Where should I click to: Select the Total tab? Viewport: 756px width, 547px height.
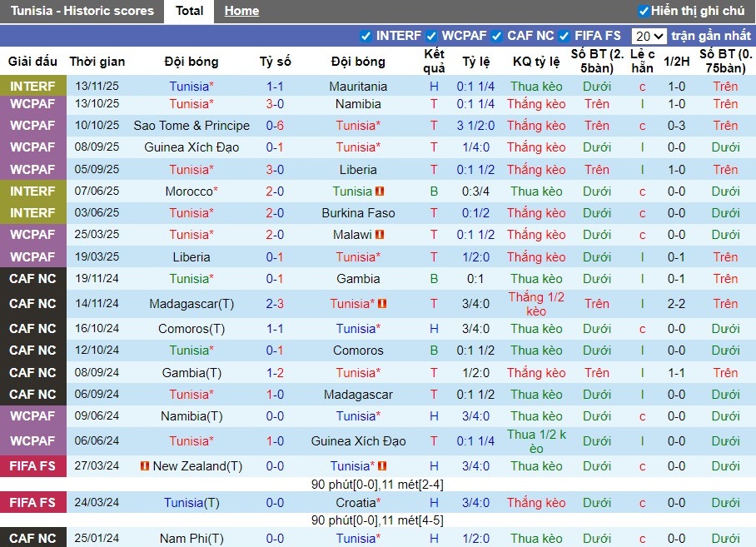point(189,11)
